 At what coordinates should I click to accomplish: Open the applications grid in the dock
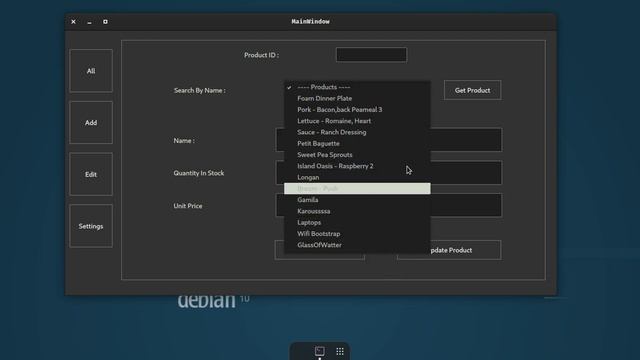tap(340, 351)
